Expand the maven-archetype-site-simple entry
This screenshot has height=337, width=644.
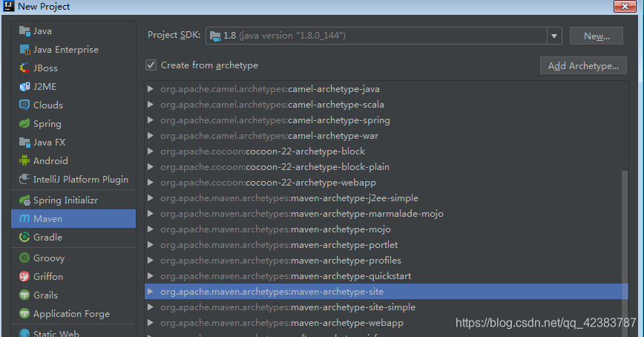(x=151, y=307)
